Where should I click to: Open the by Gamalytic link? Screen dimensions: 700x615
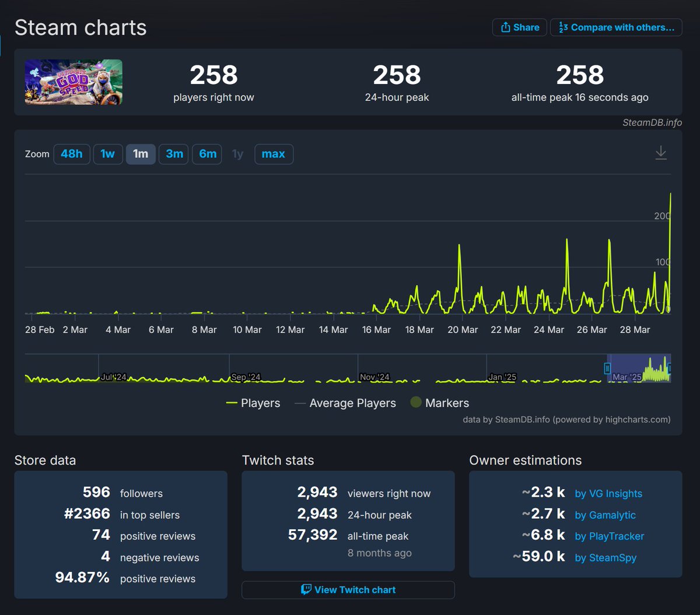tap(605, 515)
